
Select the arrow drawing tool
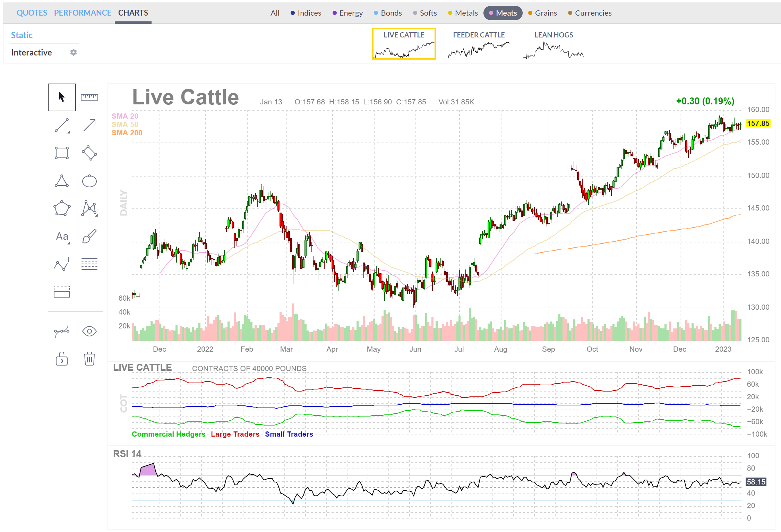coord(89,125)
